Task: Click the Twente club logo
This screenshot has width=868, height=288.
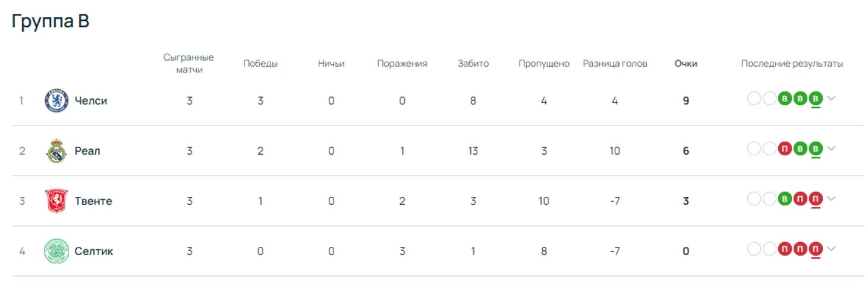Action: click(56, 201)
